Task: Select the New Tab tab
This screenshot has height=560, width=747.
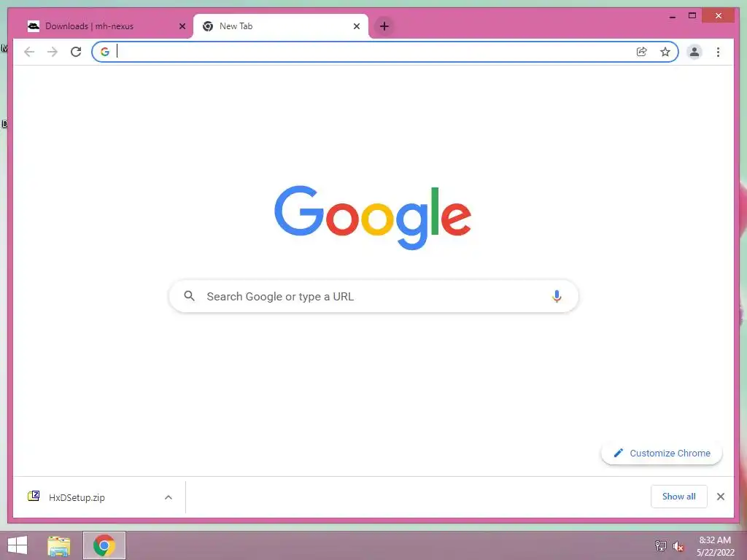Action: [281, 26]
